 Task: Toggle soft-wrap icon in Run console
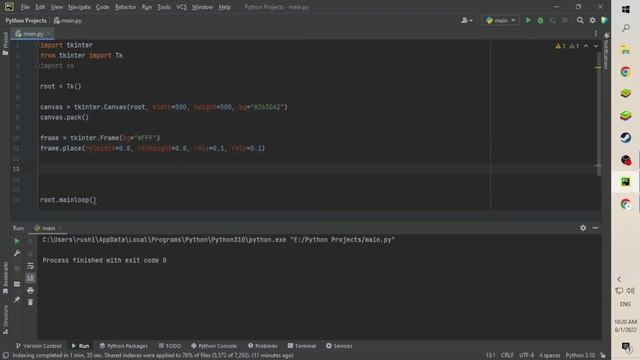point(30,266)
